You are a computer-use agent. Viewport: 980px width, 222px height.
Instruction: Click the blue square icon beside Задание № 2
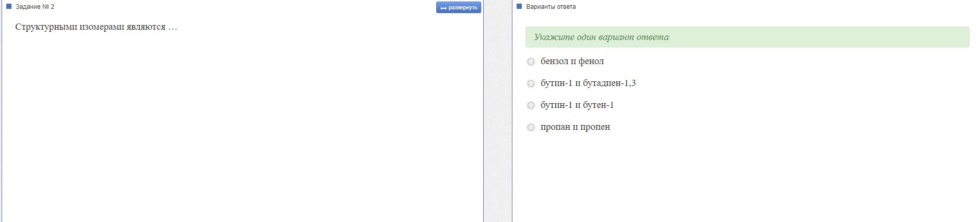click(8, 7)
